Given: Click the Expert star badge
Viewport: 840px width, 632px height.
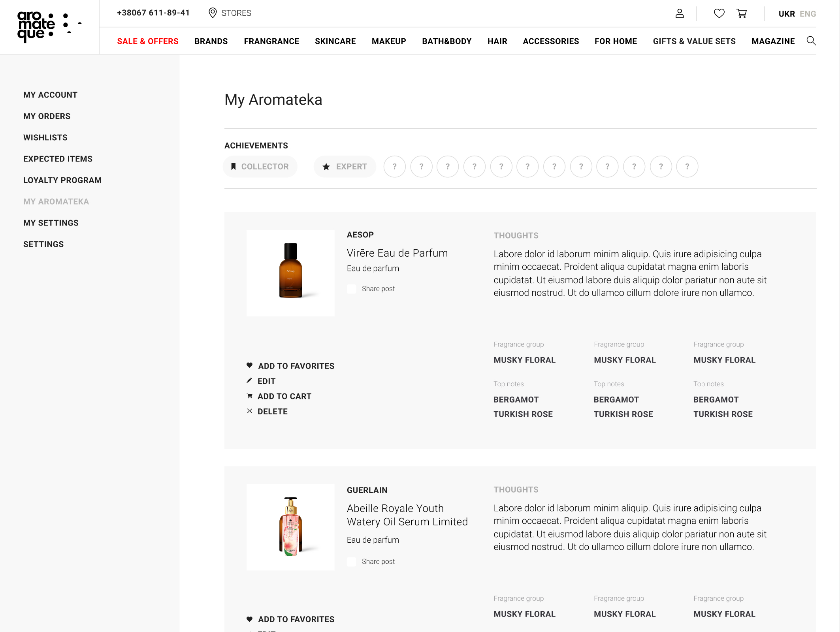Looking at the screenshot, I should pos(345,167).
